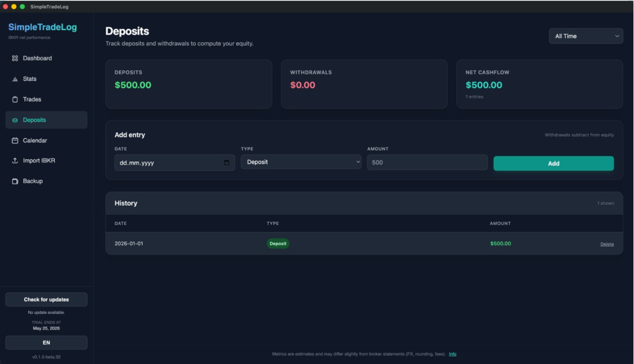The height and width of the screenshot is (364, 634).
Task: Go to the Stats page
Action: pos(47,79)
